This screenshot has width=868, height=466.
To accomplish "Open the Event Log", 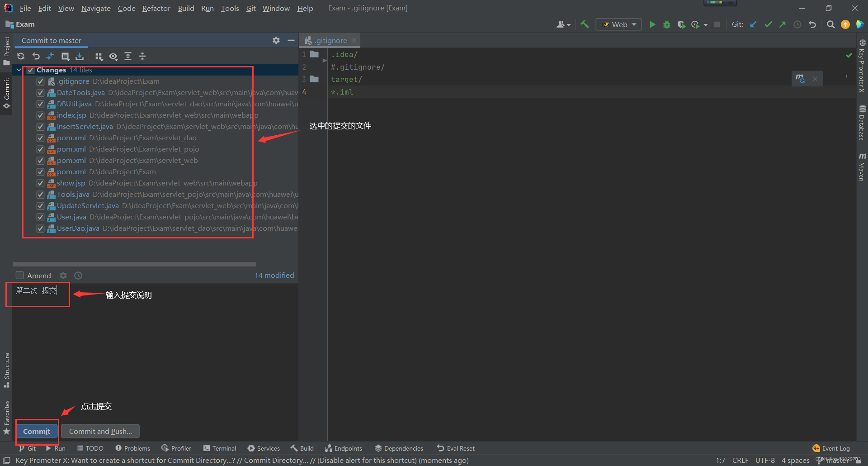I will [x=831, y=448].
